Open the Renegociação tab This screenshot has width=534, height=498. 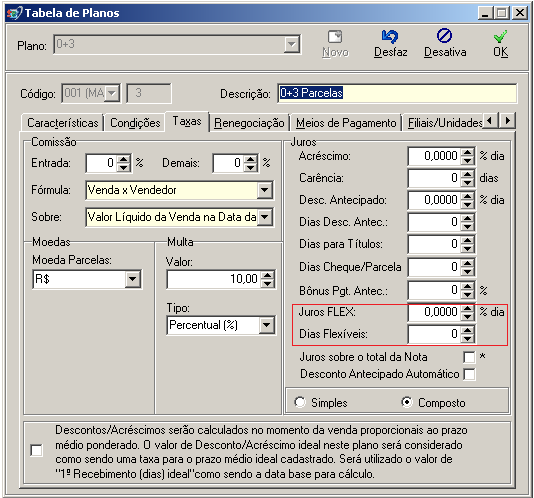click(249, 123)
